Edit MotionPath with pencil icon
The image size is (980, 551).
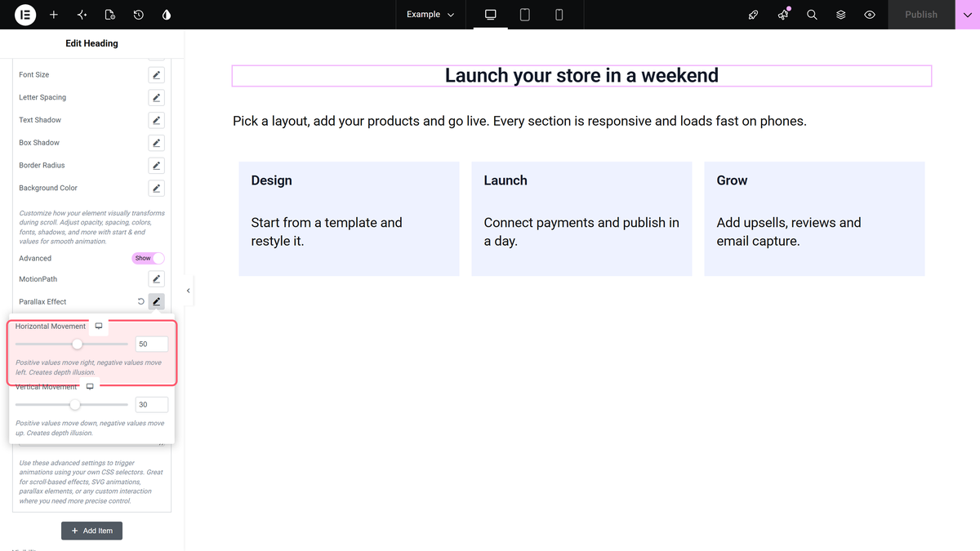(x=157, y=279)
